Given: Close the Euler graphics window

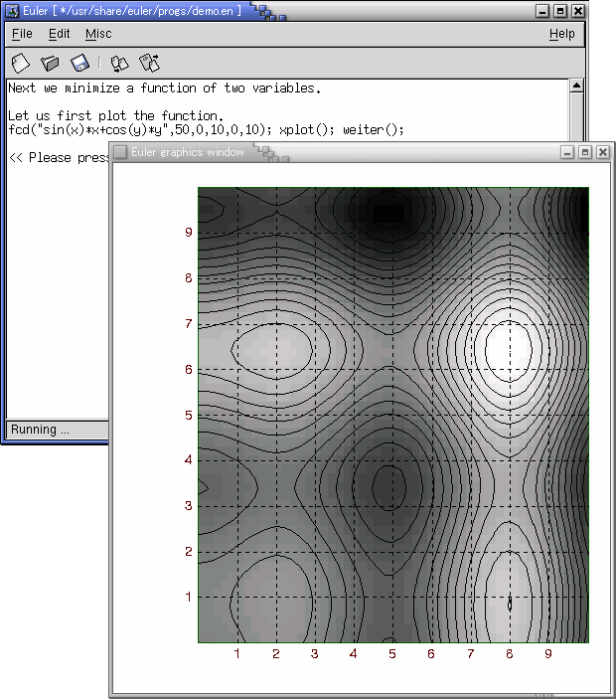Looking at the screenshot, I should [x=603, y=152].
